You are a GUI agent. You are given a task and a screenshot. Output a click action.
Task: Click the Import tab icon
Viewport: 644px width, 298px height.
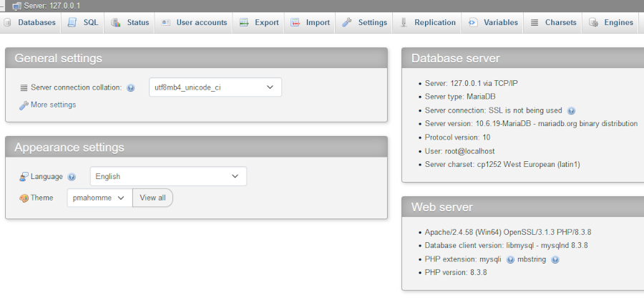click(296, 23)
